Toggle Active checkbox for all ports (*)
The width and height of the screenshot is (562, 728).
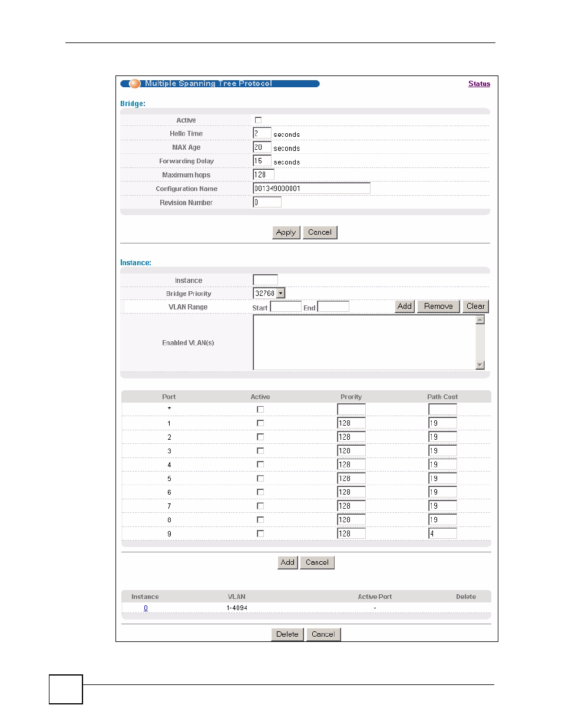click(x=260, y=409)
